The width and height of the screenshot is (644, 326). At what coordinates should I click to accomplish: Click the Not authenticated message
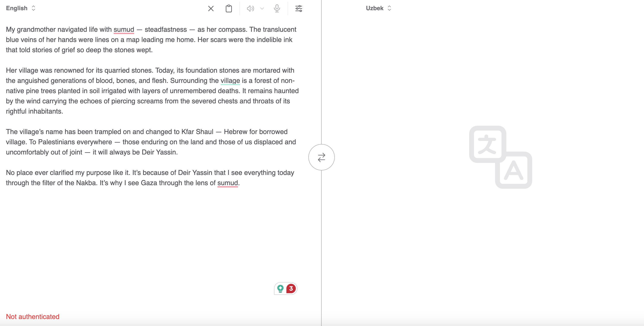tap(32, 316)
